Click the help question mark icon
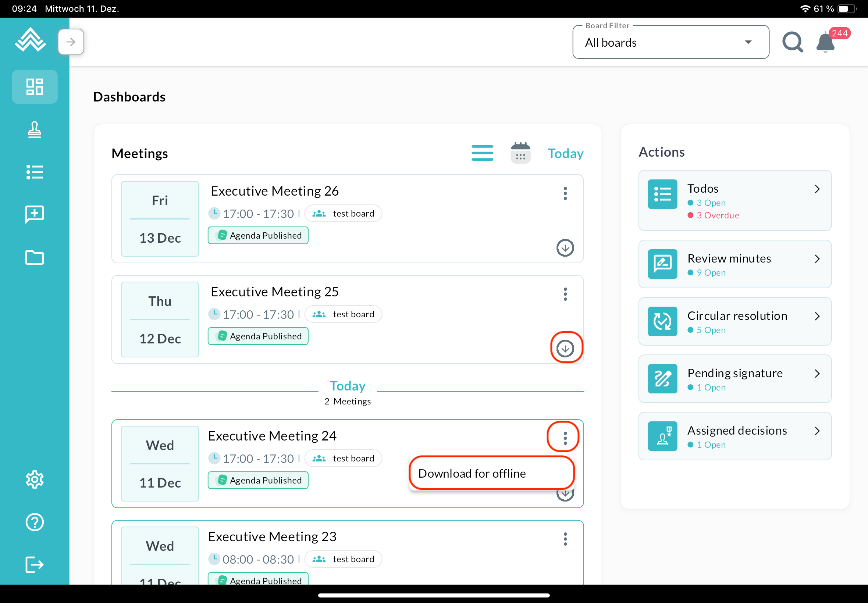 (34, 522)
